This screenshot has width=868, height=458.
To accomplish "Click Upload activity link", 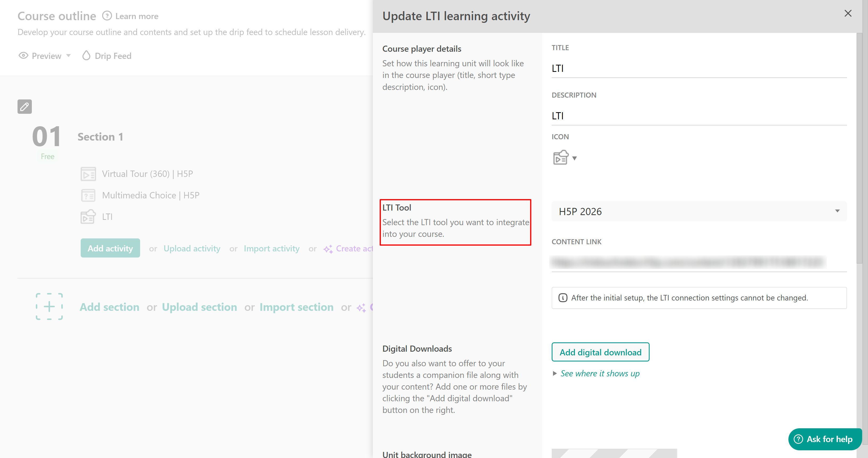I will coord(192,248).
